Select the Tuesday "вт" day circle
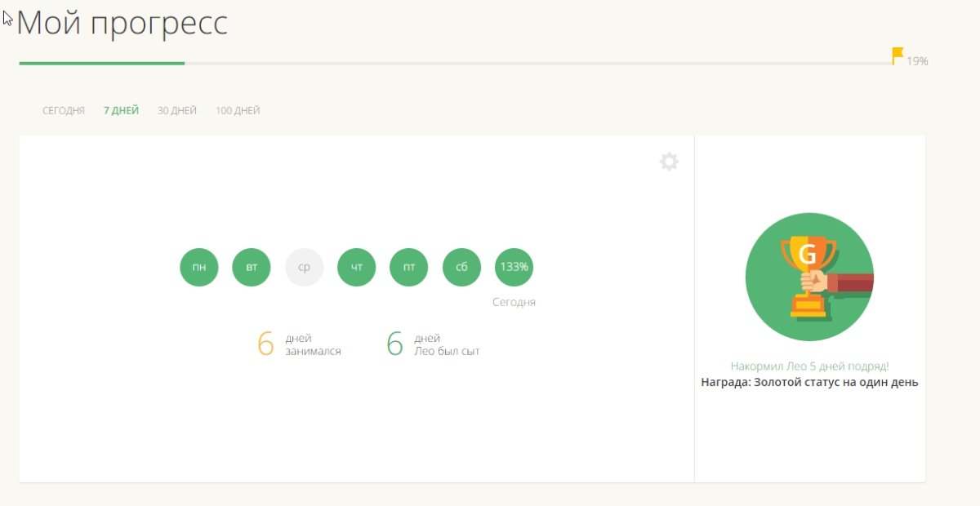The height and width of the screenshot is (506, 980). coord(252,267)
